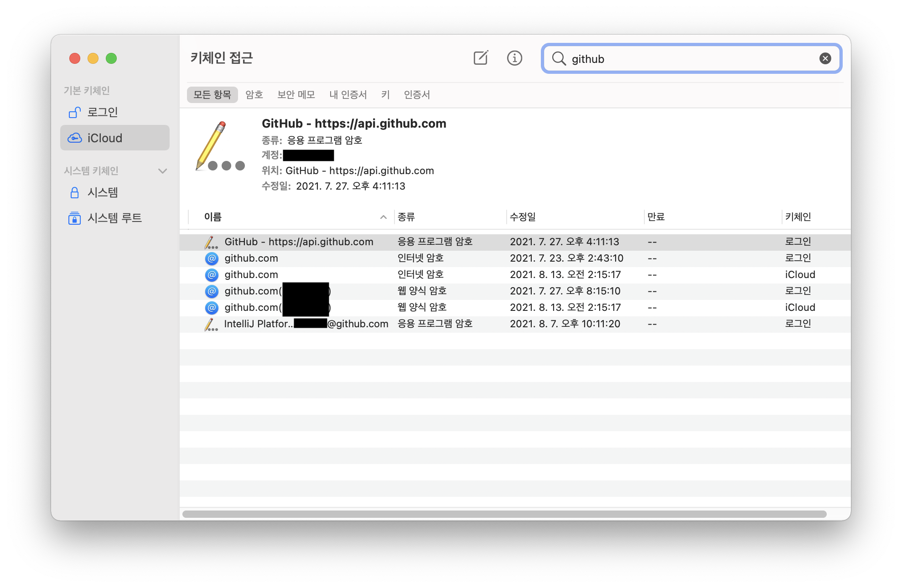Open the 시스템 루트 keychain

coord(114,218)
